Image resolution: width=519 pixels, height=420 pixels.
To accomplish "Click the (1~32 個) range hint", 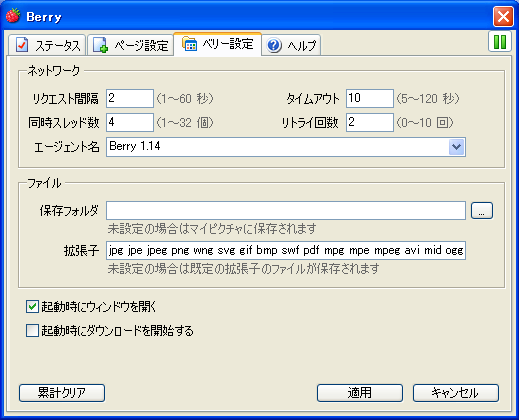I will 185,123.
